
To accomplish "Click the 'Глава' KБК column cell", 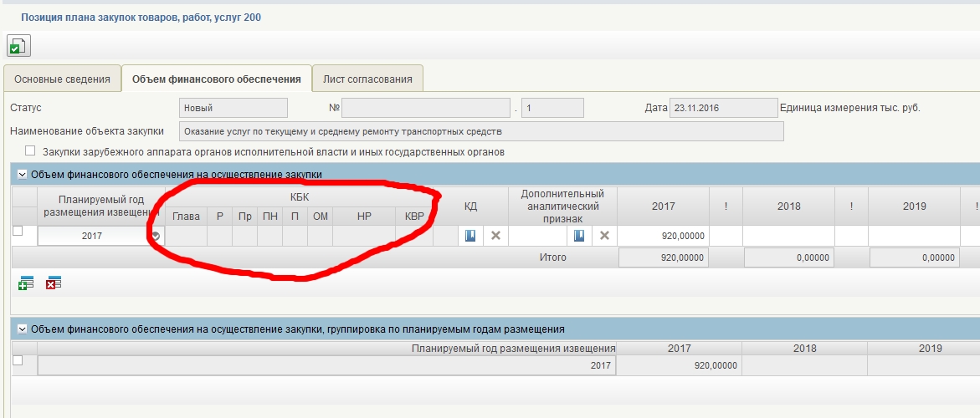I will tap(186, 237).
